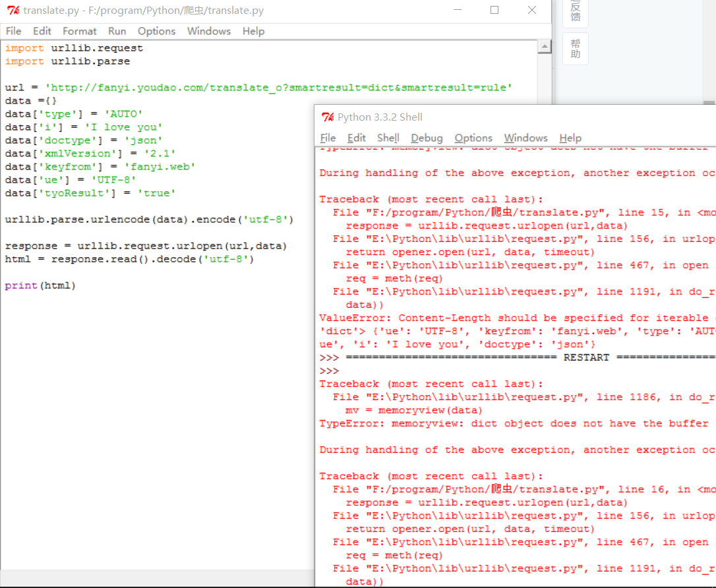Click the IDLE icon in translate.py title bar
The height and width of the screenshot is (588, 716).
(x=13, y=11)
